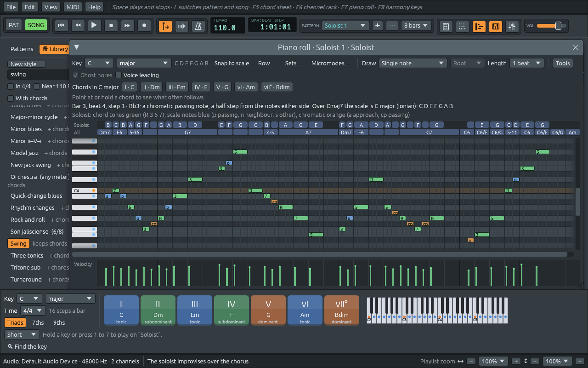Show the channel rack using its grid icon
588x368 pixels.
[462, 26]
